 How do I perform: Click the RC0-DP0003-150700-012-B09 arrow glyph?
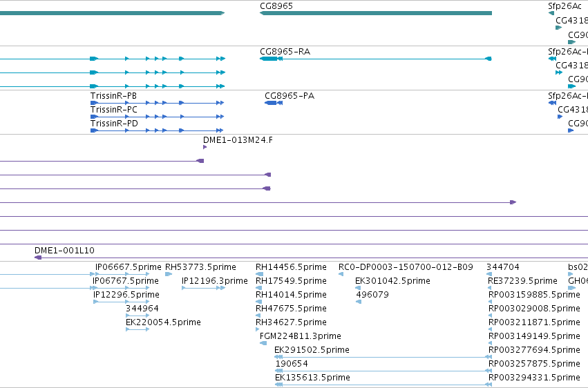(341, 275)
